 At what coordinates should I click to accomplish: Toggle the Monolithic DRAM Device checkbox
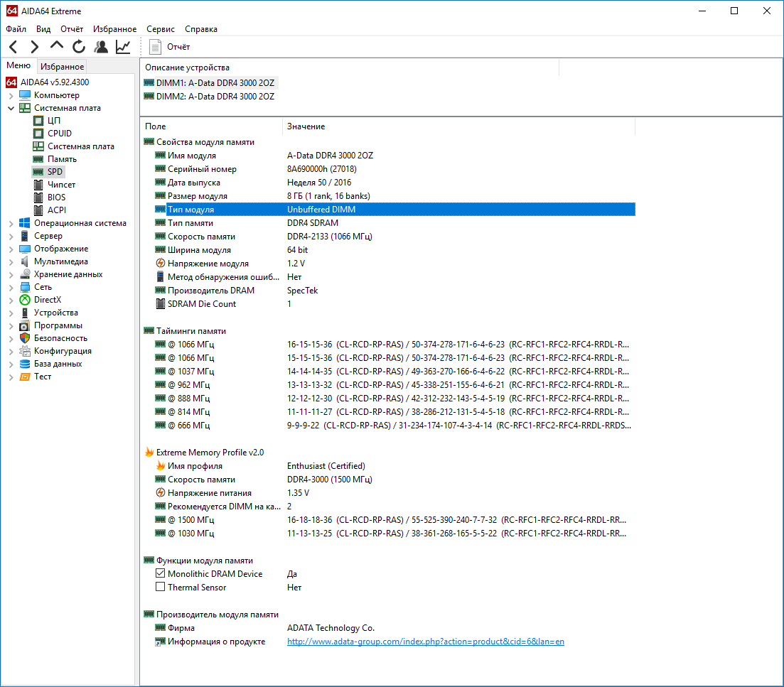click(161, 573)
